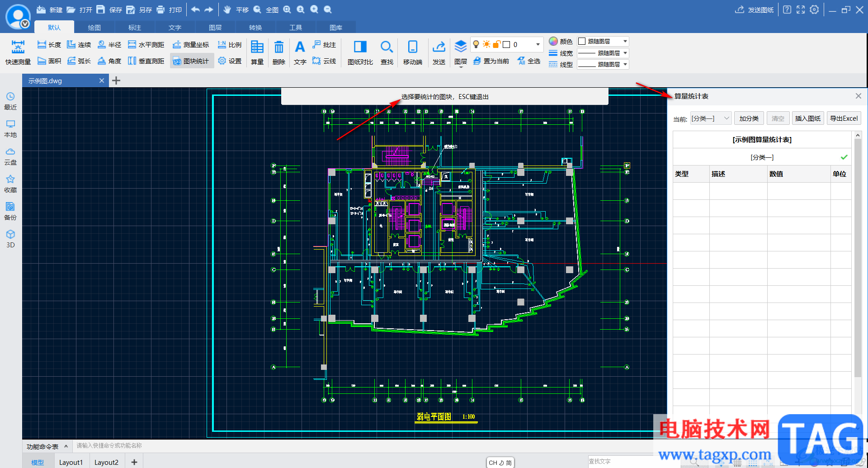
Task: Select the 角度 angle measure tool
Action: (x=109, y=61)
